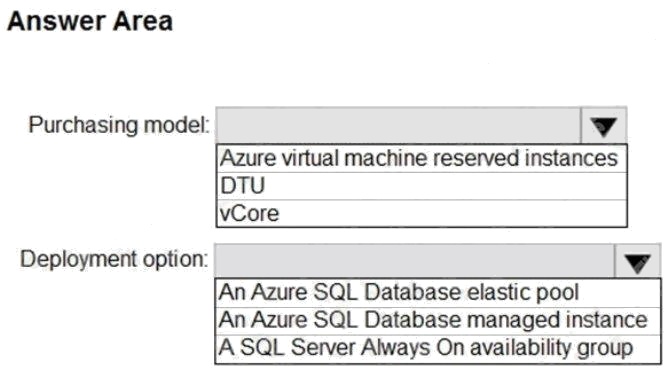Click the gray Purchasing model selection field
The height and width of the screenshot is (376, 670).
tap(399, 126)
